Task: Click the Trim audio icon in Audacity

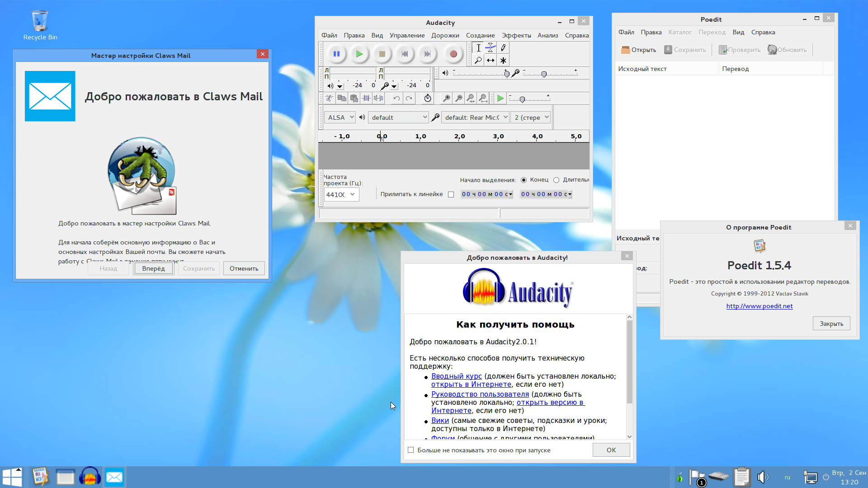Action: 366,98
